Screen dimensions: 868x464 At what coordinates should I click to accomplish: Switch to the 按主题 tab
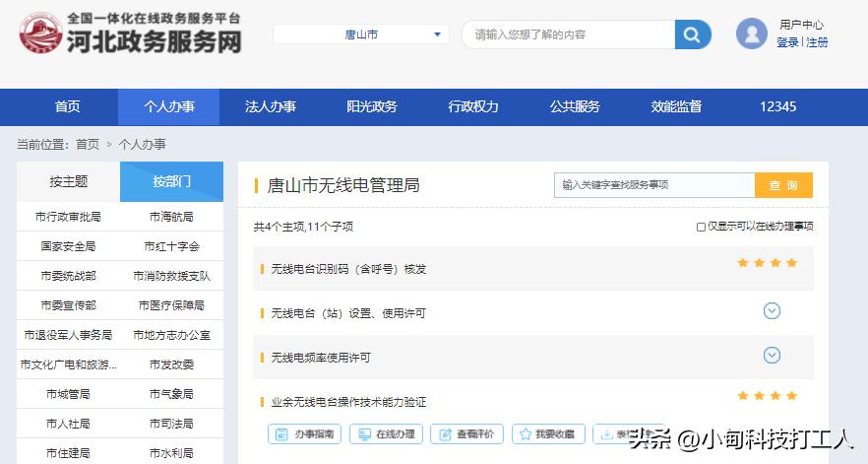point(68,181)
